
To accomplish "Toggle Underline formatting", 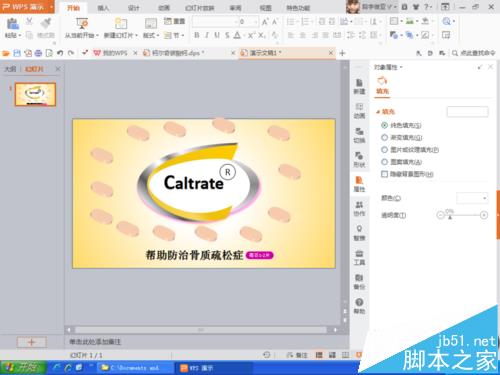I will click(217, 35).
